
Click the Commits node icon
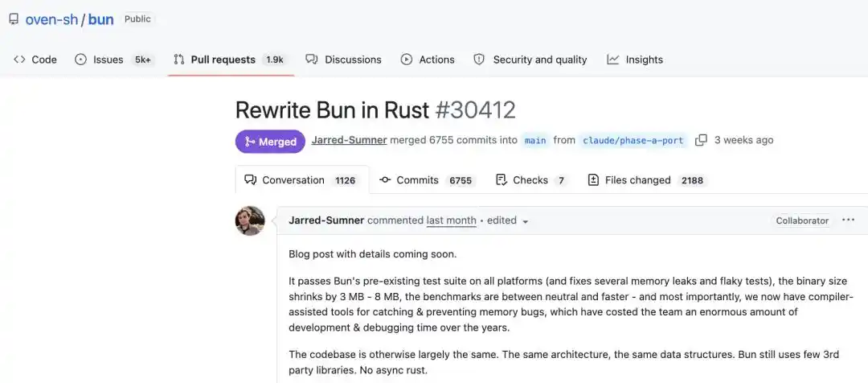[385, 180]
